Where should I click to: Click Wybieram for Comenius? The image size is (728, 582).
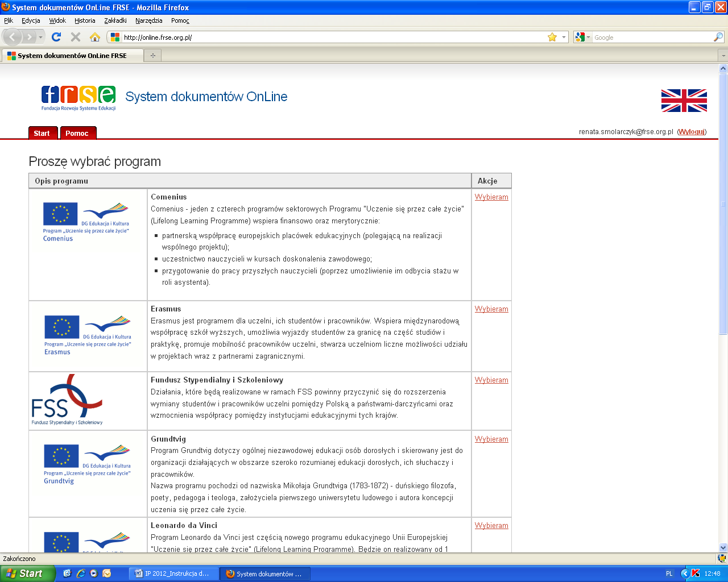pos(491,197)
